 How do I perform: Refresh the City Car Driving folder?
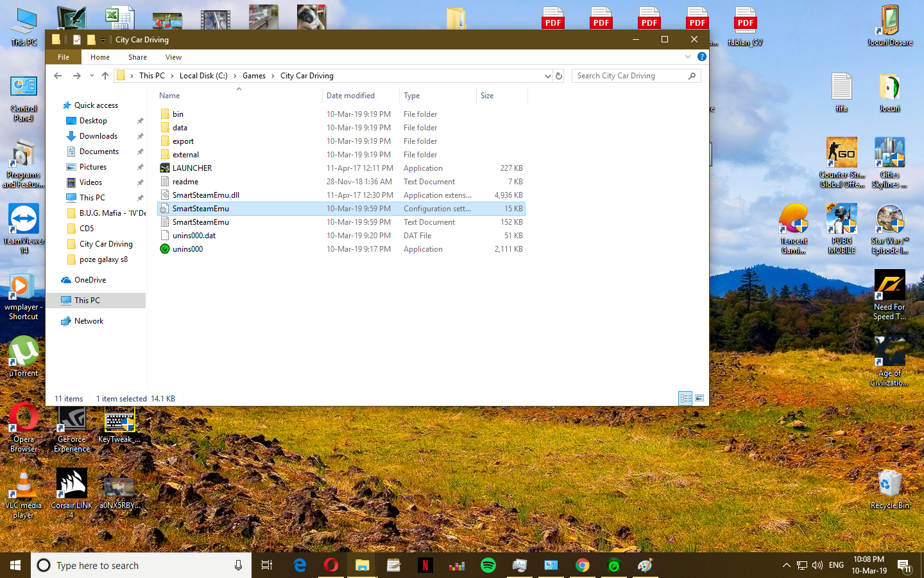coord(559,76)
